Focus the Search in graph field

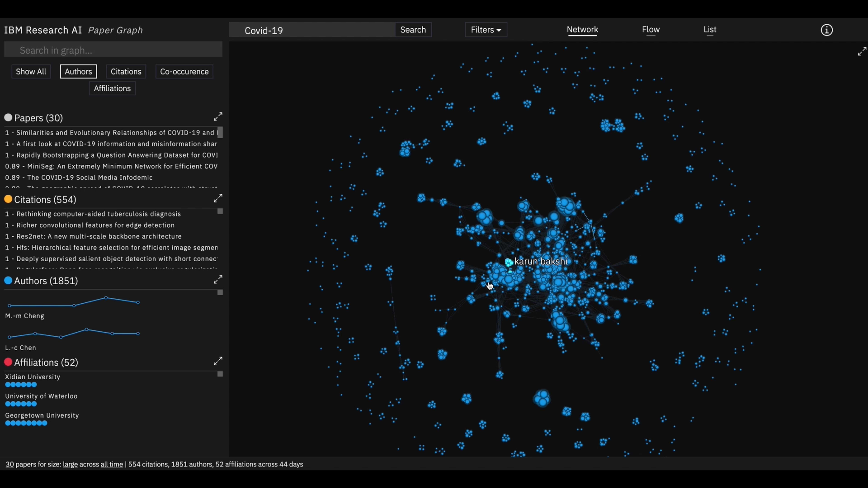(x=113, y=50)
